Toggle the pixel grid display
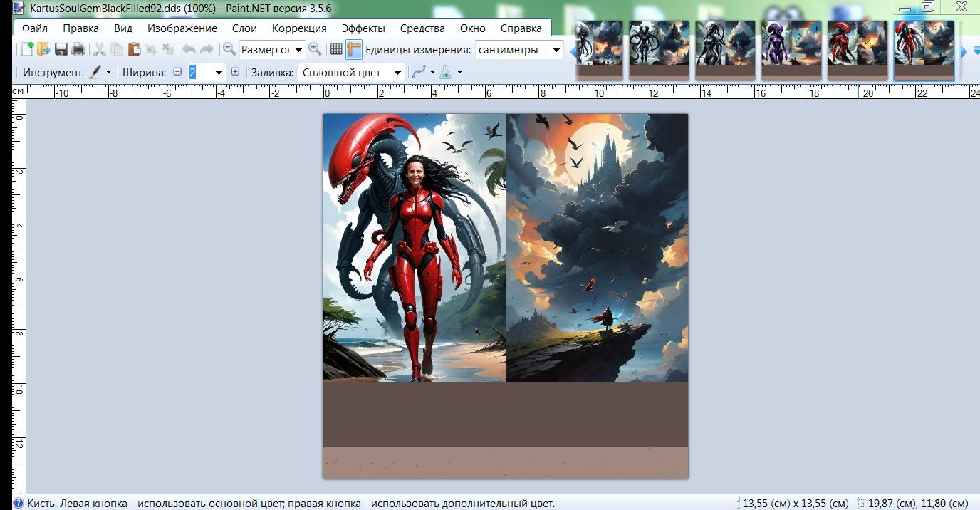 (337, 49)
